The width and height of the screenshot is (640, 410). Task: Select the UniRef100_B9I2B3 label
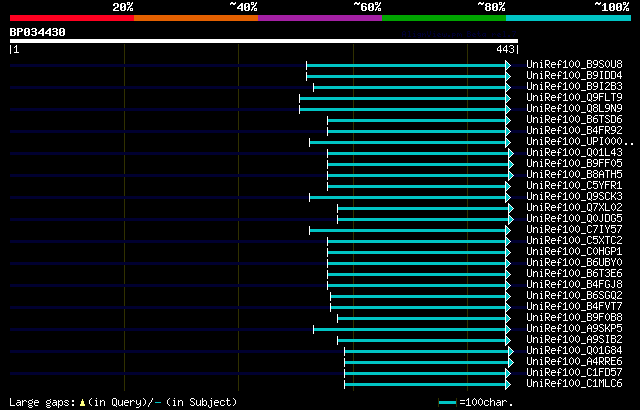click(574, 86)
